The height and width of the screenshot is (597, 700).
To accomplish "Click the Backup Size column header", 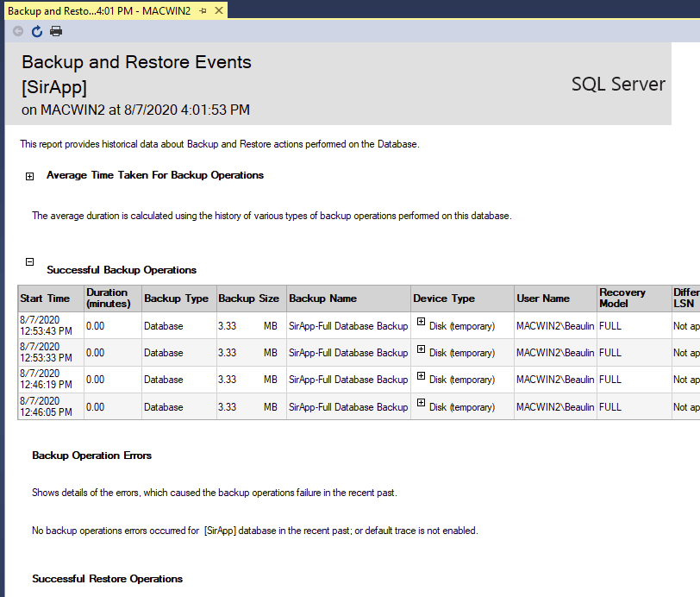I will tap(248, 298).
